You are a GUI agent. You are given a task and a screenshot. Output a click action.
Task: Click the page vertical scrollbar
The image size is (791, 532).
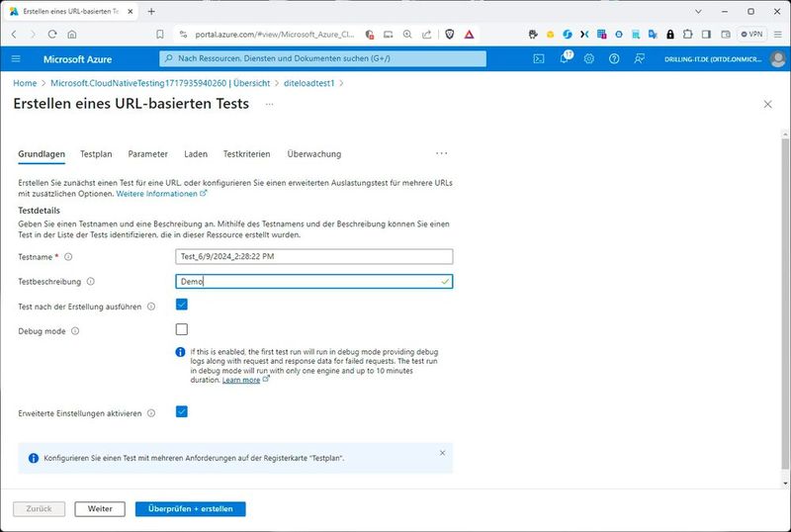(785, 303)
